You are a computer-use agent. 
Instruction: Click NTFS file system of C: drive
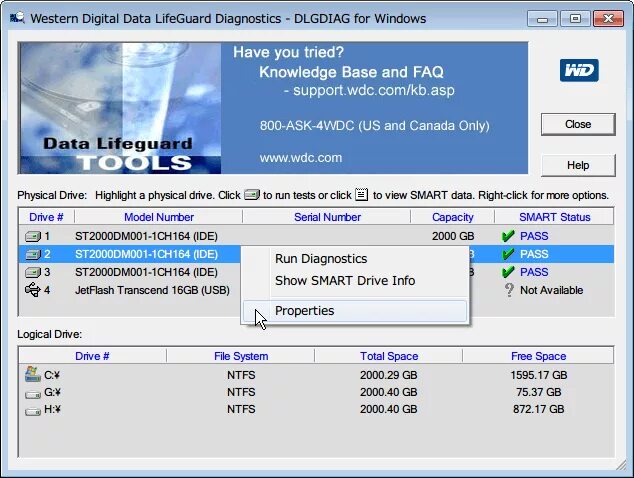(x=241, y=375)
